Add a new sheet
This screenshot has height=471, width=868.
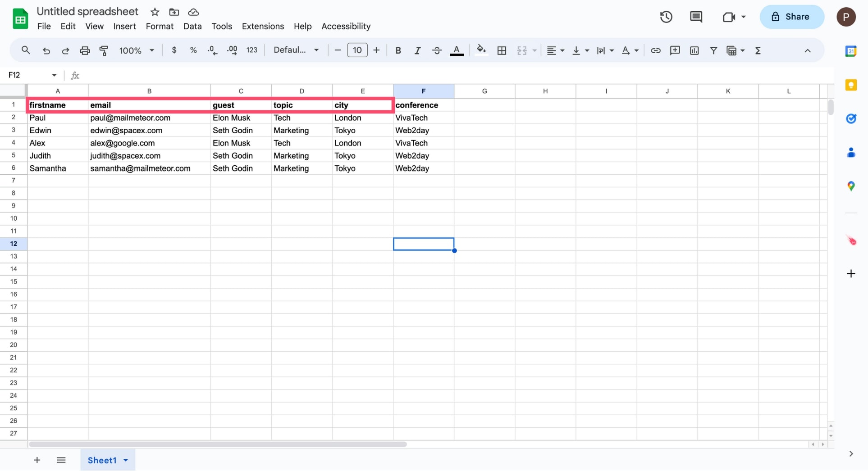coord(37,460)
